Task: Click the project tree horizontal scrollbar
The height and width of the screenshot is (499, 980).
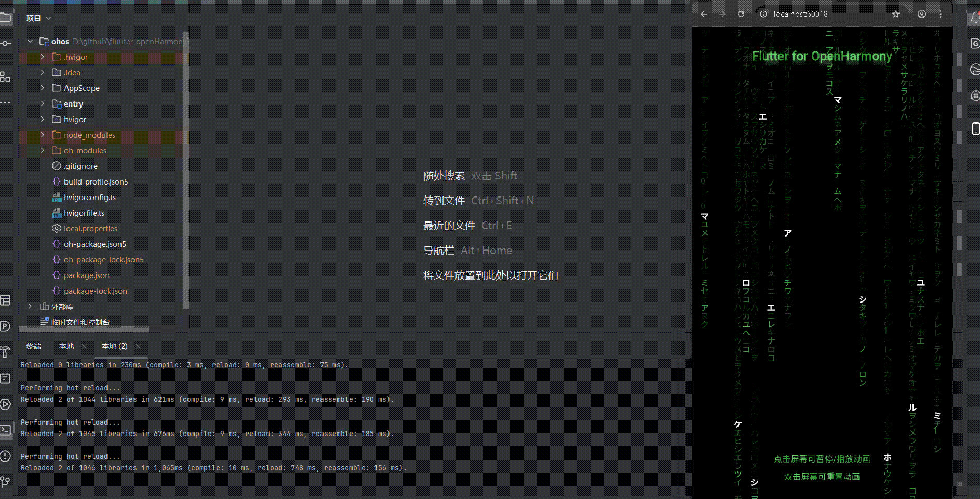Action: 84,329
